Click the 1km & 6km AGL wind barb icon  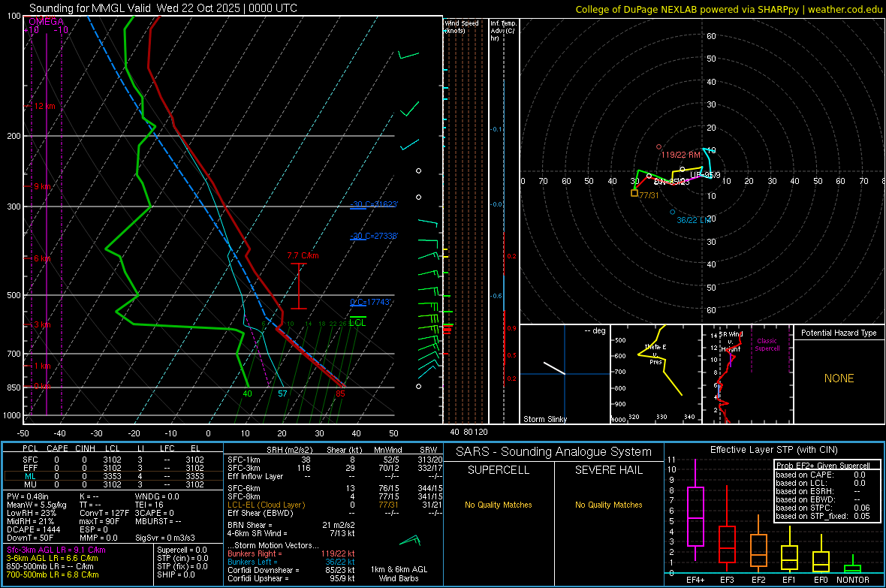click(410, 541)
